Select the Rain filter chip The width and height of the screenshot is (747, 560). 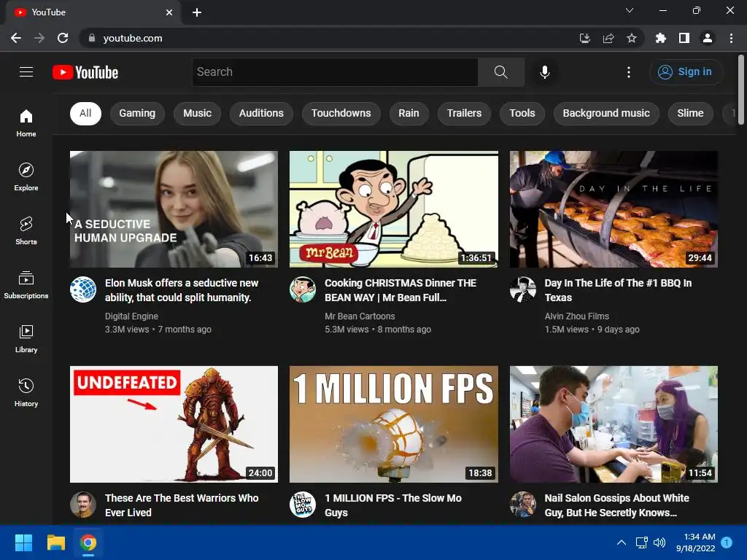click(409, 113)
